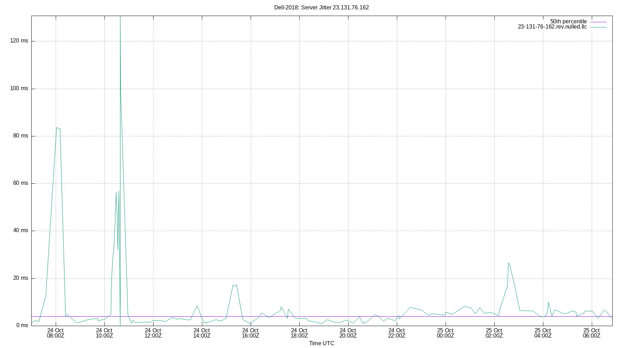Click the '24 Oct 20:00Z' x-axis label
This screenshot has height=348, width=644.
pyautogui.click(x=348, y=333)
